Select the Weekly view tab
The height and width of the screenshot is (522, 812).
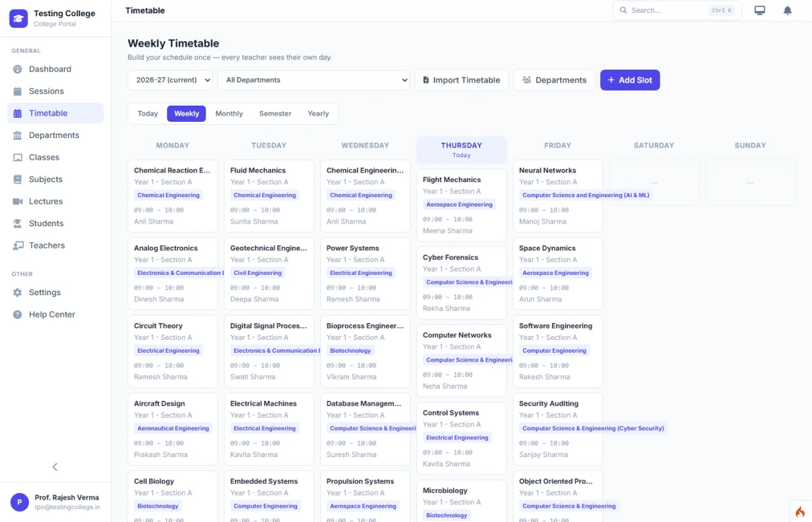click(187, 114)
